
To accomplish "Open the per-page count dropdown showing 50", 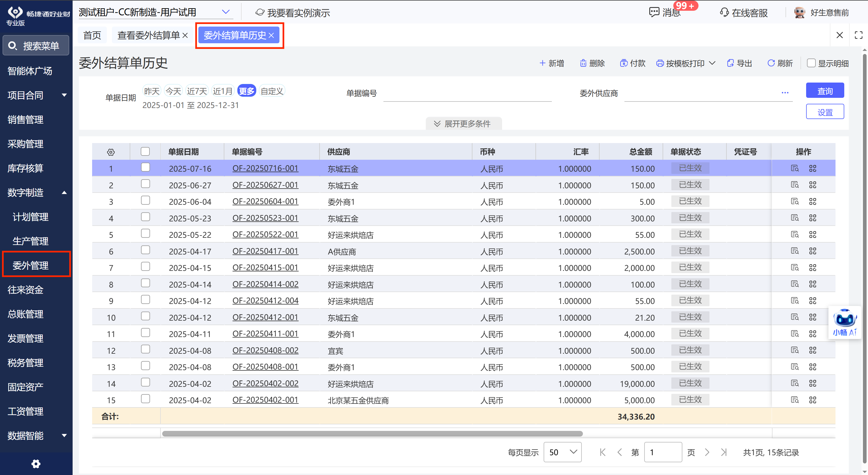I will [x=562, y=452].
